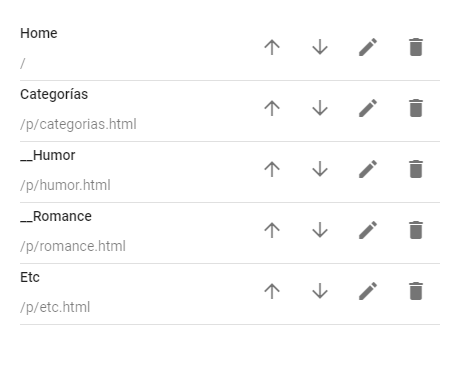
Task: Delete the __Romance link
Action: pyautogui.click(x=416, y=230)
